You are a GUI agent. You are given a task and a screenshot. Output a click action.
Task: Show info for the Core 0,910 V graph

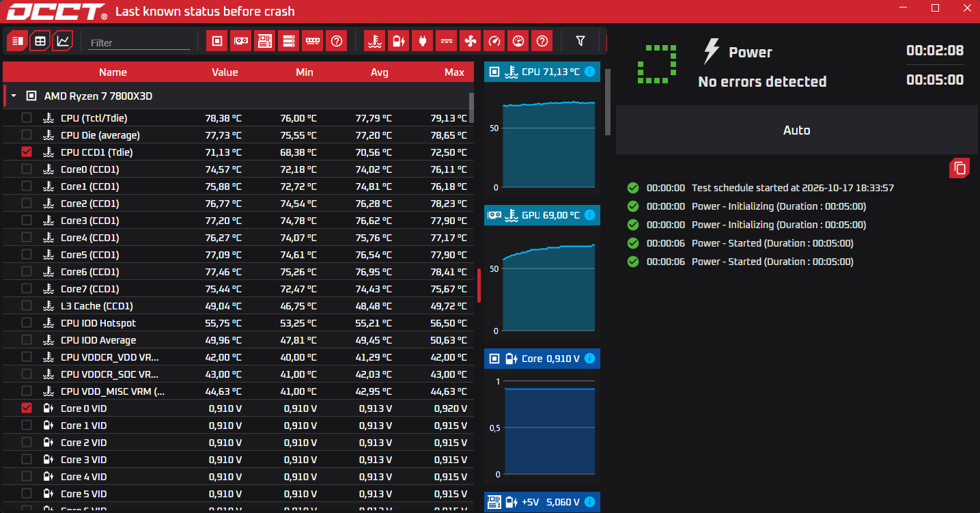point(589,359)
